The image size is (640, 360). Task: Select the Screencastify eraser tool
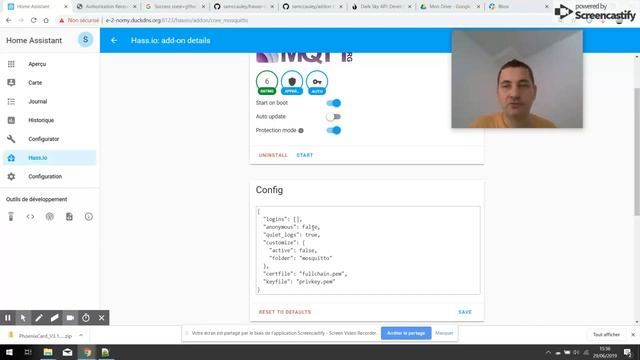click(54, 318)
